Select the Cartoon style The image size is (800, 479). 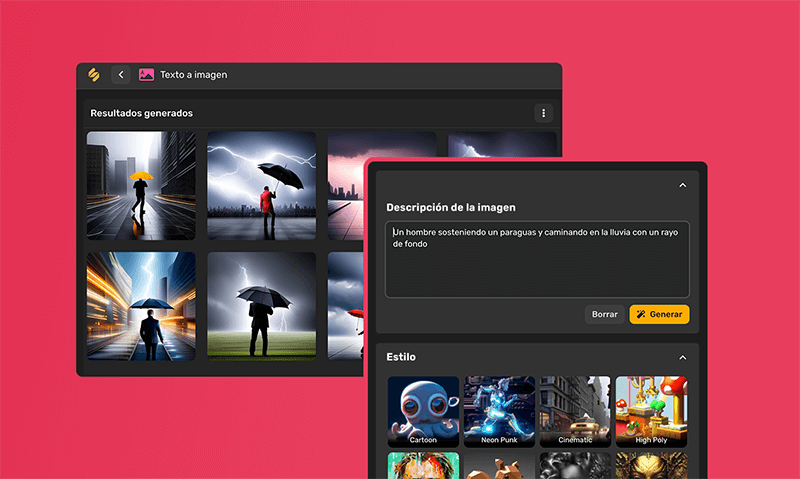[x=423, y=411]
